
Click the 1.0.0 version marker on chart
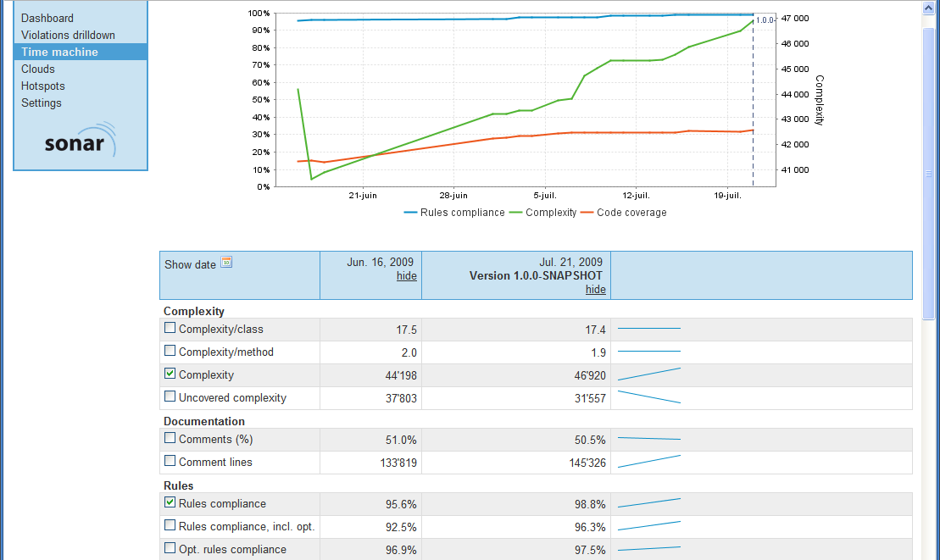point(765,19)
